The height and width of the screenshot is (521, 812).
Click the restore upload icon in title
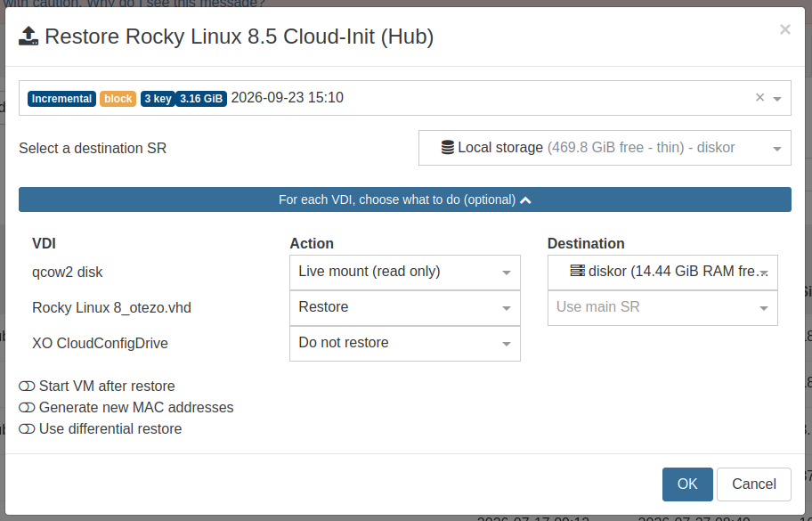click(28, 37)
